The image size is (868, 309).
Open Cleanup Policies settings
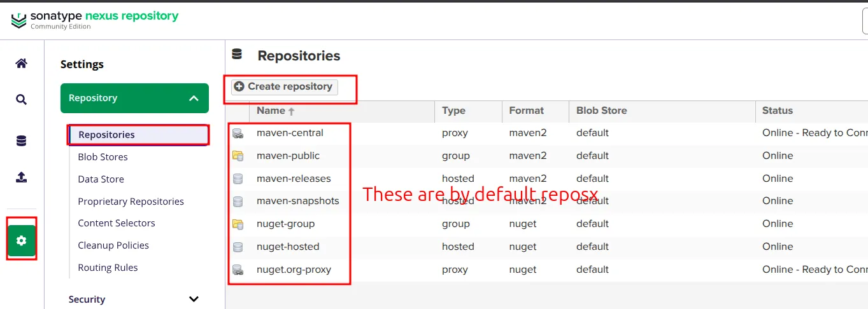[113, 245]
